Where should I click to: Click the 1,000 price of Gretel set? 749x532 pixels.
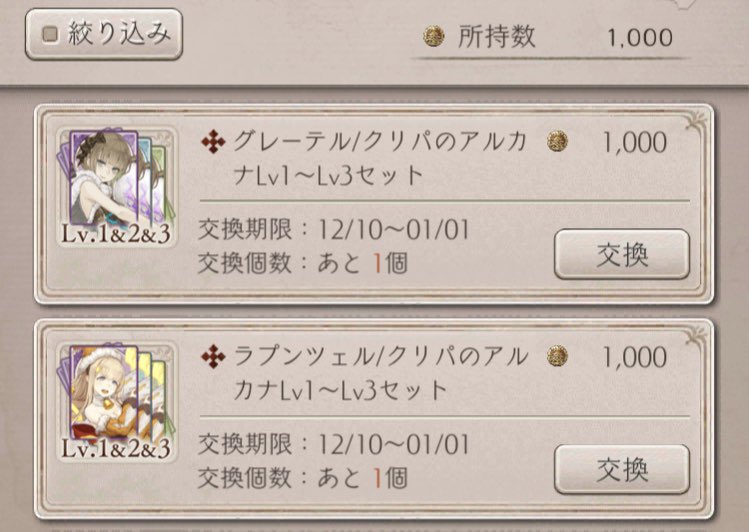tap(634, 143)
